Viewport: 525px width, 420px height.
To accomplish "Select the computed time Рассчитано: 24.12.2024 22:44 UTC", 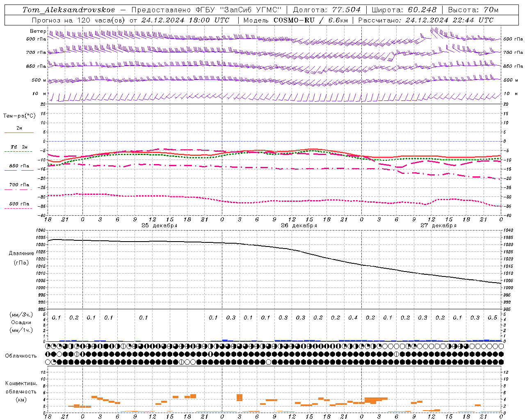I will [426, 20].
